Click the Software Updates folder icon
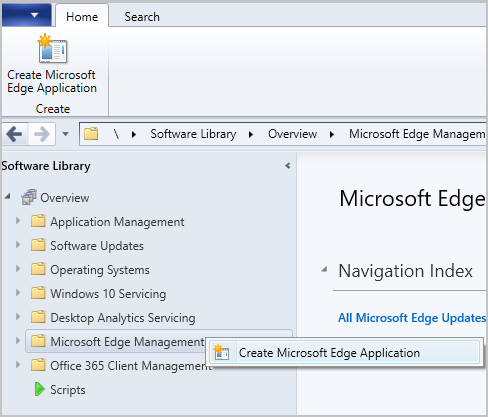This screenshot has width=488, height=417. [x=38, y=245]
